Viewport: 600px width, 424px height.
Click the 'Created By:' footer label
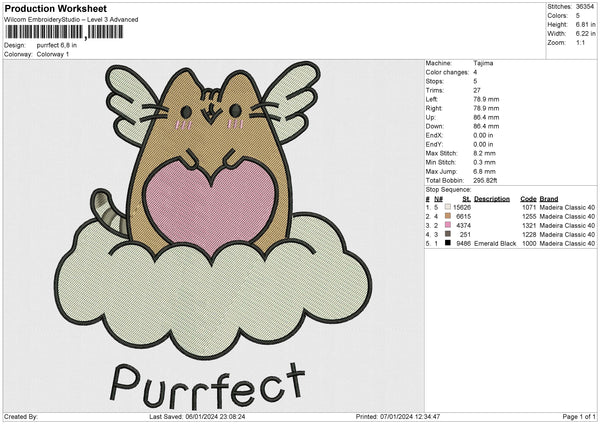coord(21,416)
